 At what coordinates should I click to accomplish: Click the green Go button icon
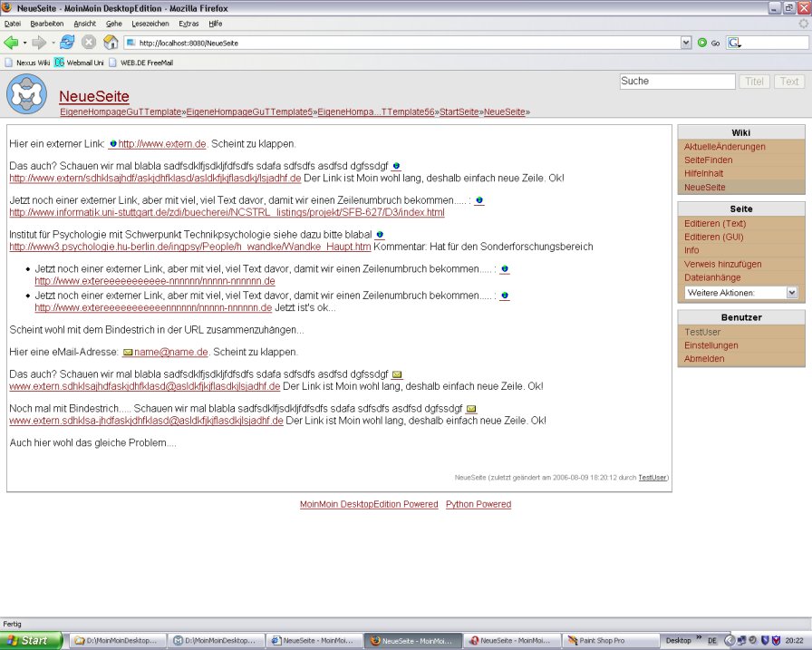click(x=702, y=43)
